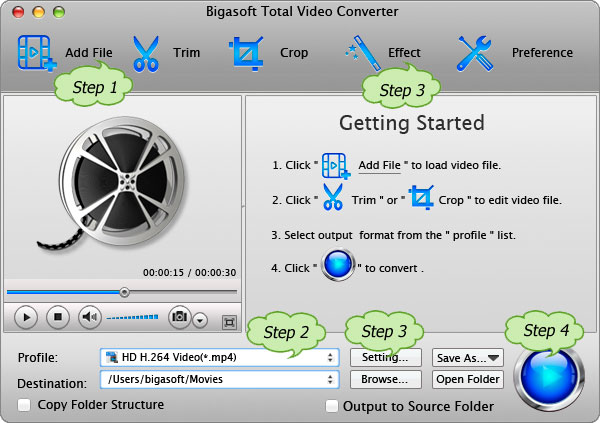The image size is (600, 423).
Task: Click the crop icon in Getting Started
Action: 421,197
